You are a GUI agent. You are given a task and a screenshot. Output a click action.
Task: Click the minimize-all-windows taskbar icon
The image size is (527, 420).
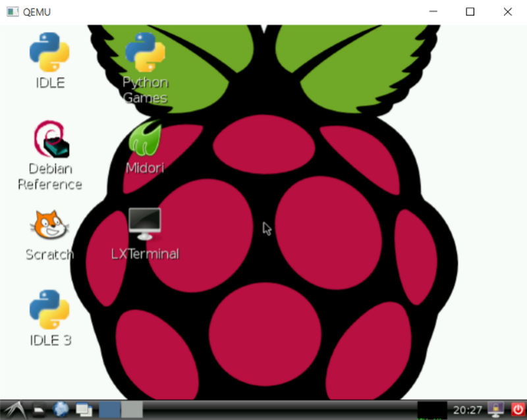click(83, 409)
